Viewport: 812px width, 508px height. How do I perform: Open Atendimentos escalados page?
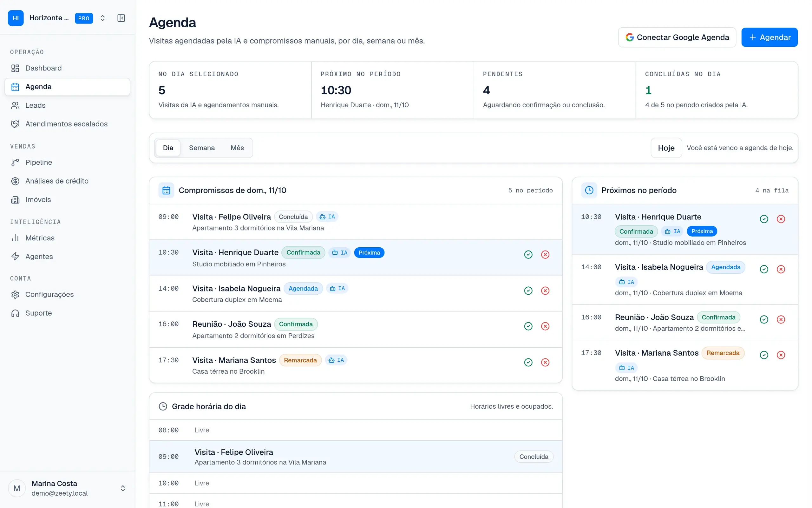pyautogui.click(x=68, y=124)
